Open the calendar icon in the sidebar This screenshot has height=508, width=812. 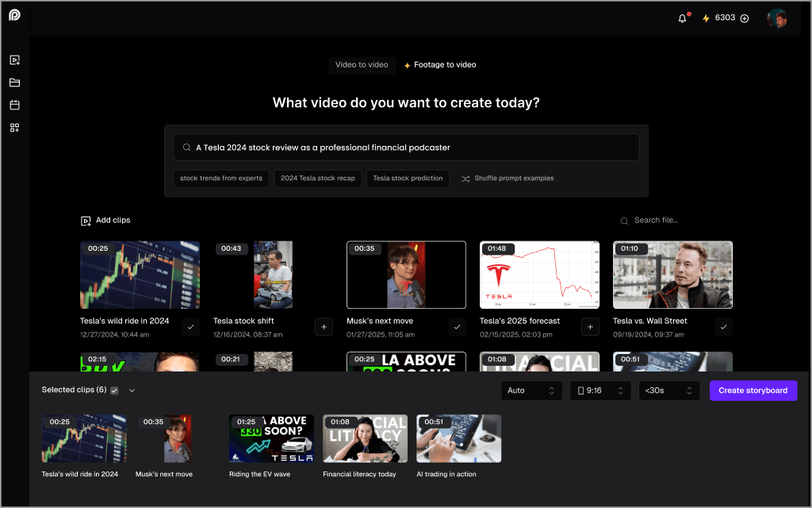(14, 105)
